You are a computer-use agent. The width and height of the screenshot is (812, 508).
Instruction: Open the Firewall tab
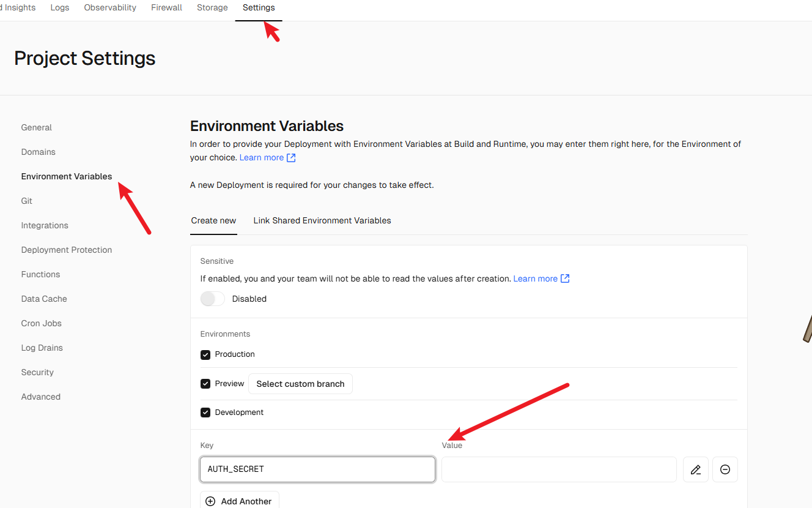click(x=166, y=8)
